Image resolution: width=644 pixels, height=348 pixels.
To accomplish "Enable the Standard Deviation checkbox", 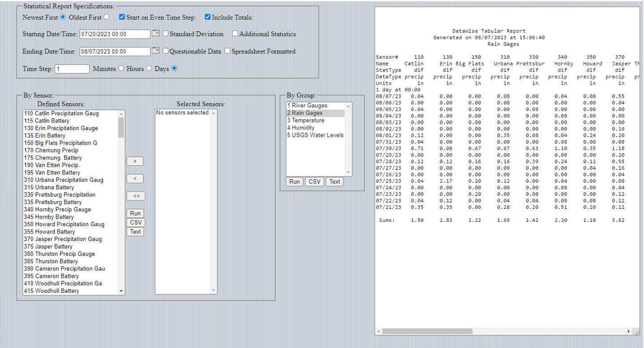I will [165, 34].
